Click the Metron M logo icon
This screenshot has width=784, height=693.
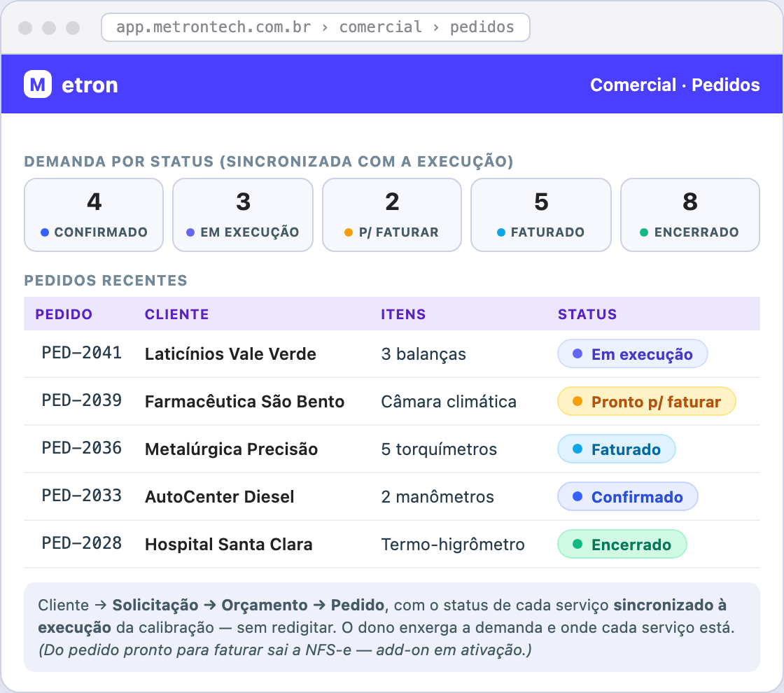click(x=38, y=84)
